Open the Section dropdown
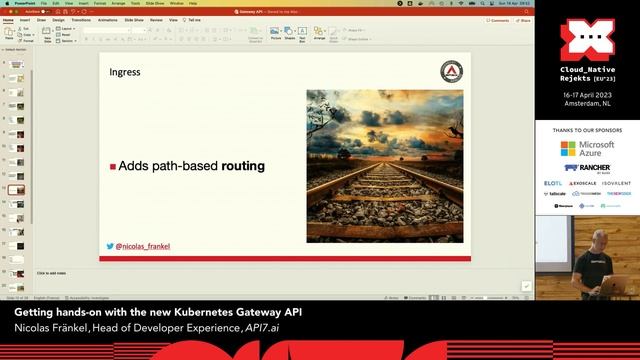The width and height of the screenshot is (640, 360). (x=67, y=41)
